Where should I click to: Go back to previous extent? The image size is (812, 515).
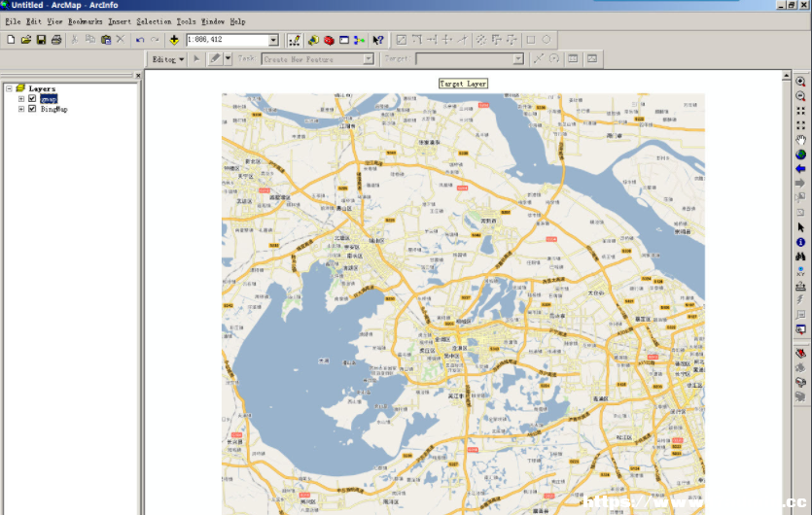tap(800, 169)
